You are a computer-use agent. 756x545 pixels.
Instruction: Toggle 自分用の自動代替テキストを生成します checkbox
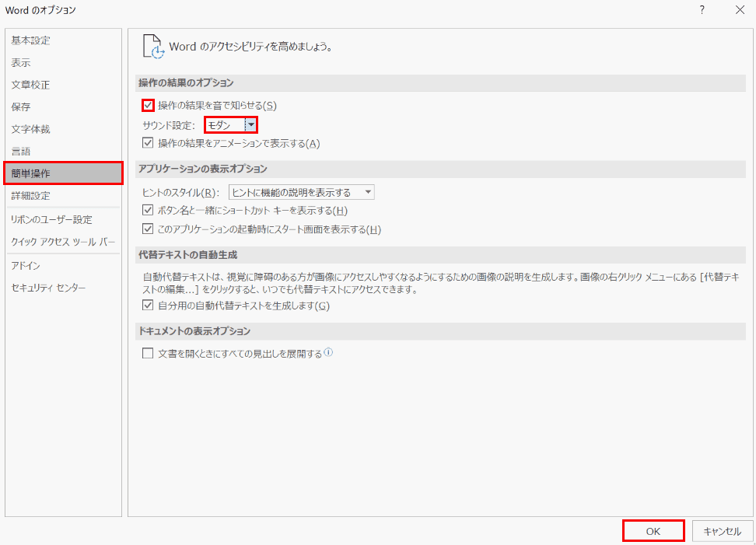pos(148,306)
